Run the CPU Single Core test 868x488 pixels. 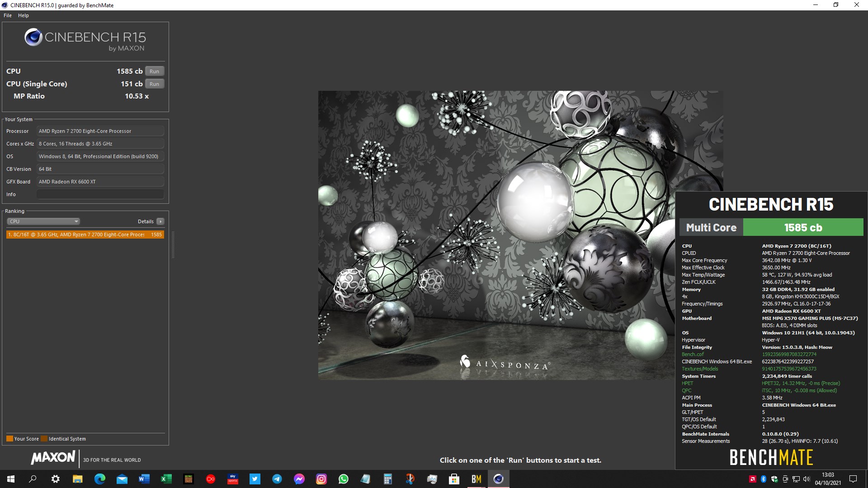[154, 84]
